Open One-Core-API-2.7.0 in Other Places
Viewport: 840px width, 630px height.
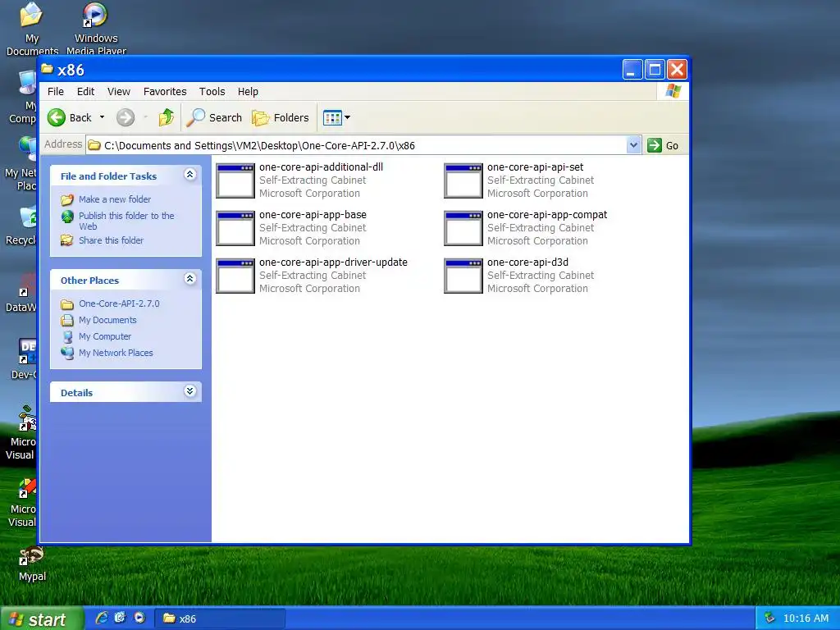tap(119, 304)
